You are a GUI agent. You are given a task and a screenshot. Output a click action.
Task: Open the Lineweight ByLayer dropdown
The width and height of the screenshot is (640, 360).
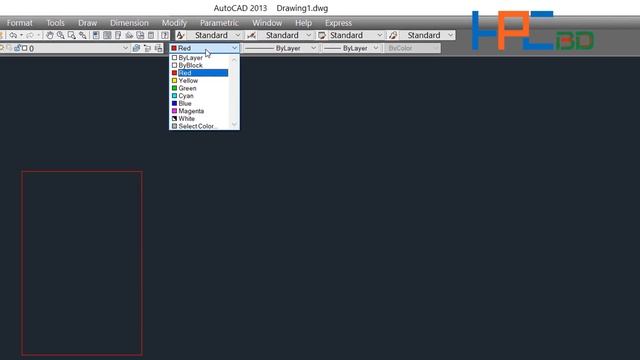(x=352, y=48)
